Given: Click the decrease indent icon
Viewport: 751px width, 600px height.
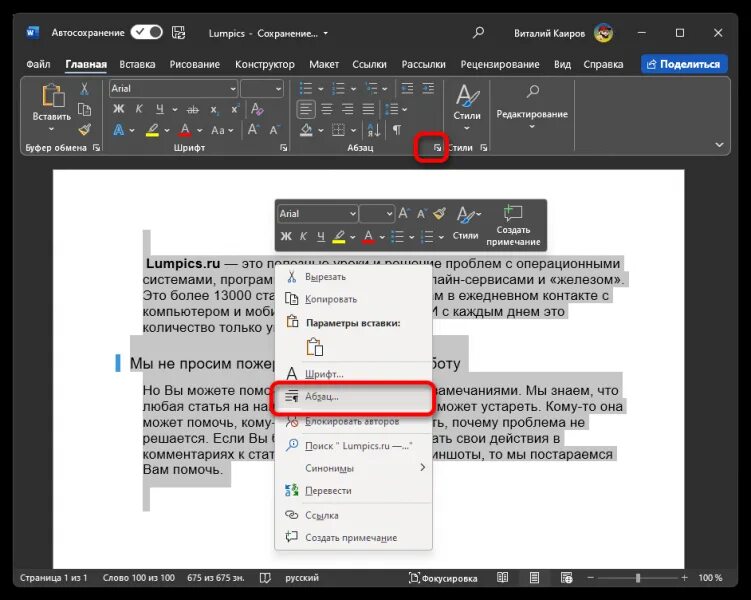Looking at the screenshot, I should pyautogui.click(x=407, y=89).
